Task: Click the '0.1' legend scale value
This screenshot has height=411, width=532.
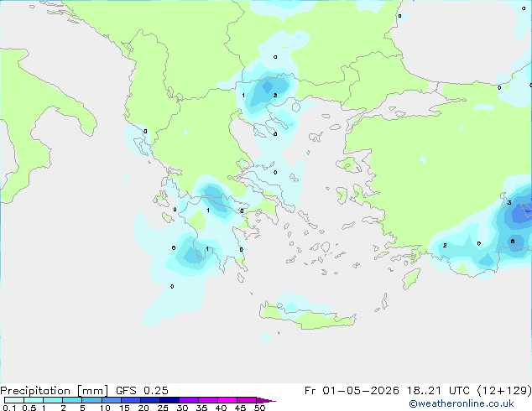Action: coord(9,408)
